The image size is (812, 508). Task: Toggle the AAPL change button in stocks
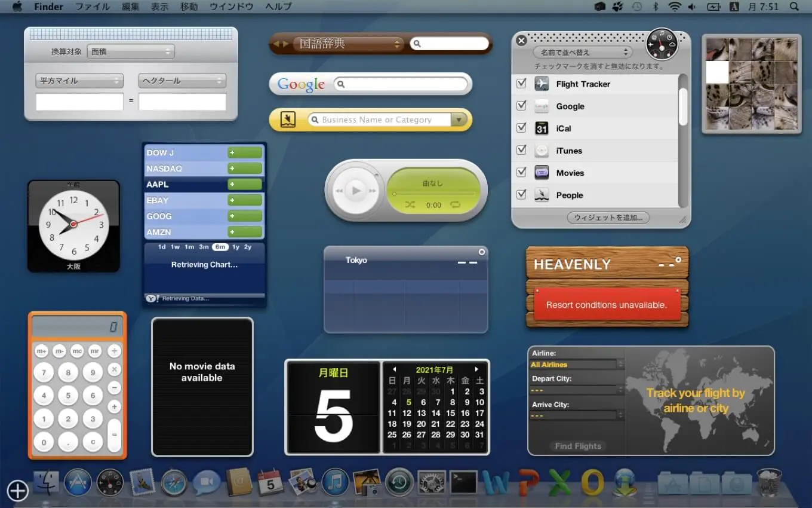pyautogui.click(x=245, y=184)
